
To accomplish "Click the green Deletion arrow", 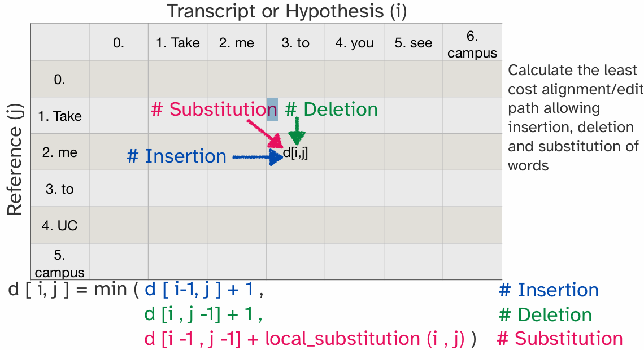I will (x=297, y=131).
